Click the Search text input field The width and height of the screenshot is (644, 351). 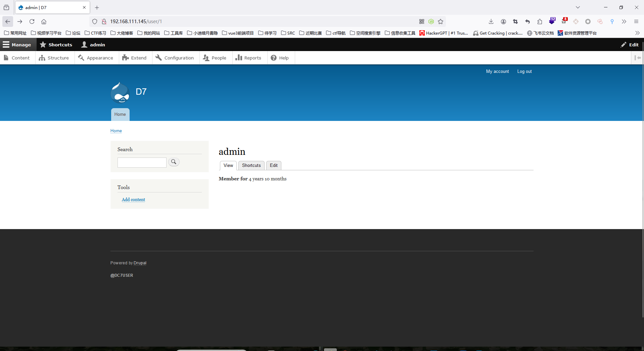coord(142,163)
